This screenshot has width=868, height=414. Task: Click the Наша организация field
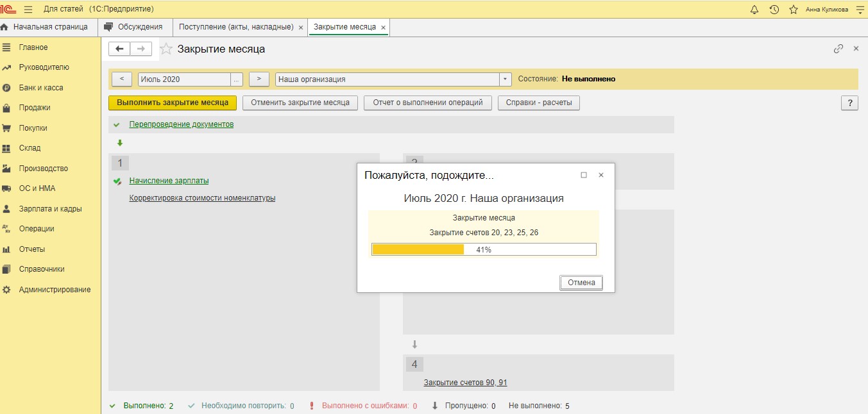(387, 79)
